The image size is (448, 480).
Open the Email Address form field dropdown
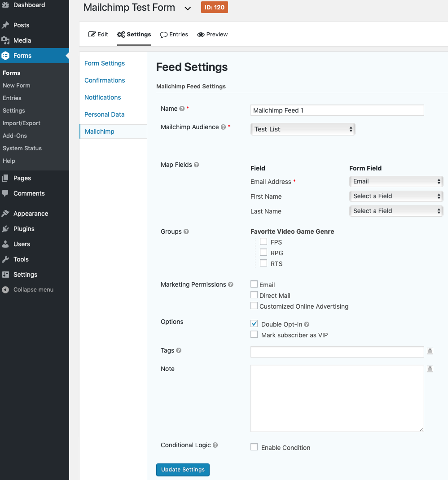tap(396, 181)
